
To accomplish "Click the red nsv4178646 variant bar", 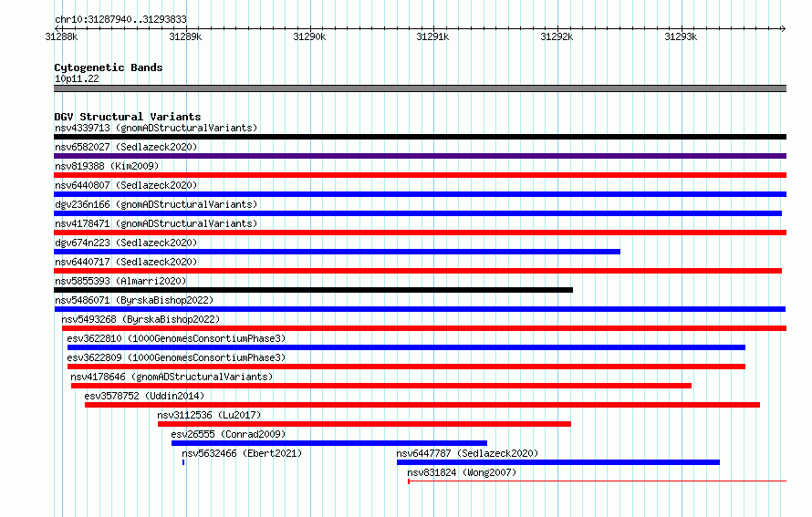I will 381,386.
